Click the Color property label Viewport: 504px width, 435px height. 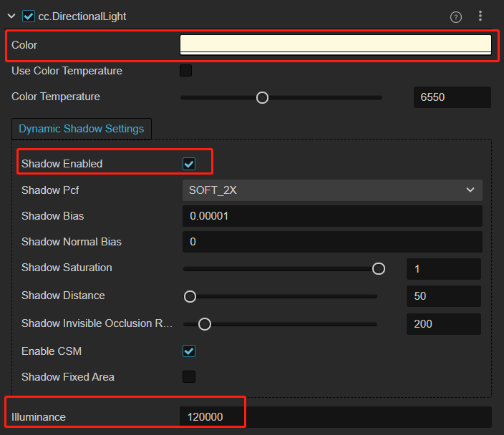24,45
